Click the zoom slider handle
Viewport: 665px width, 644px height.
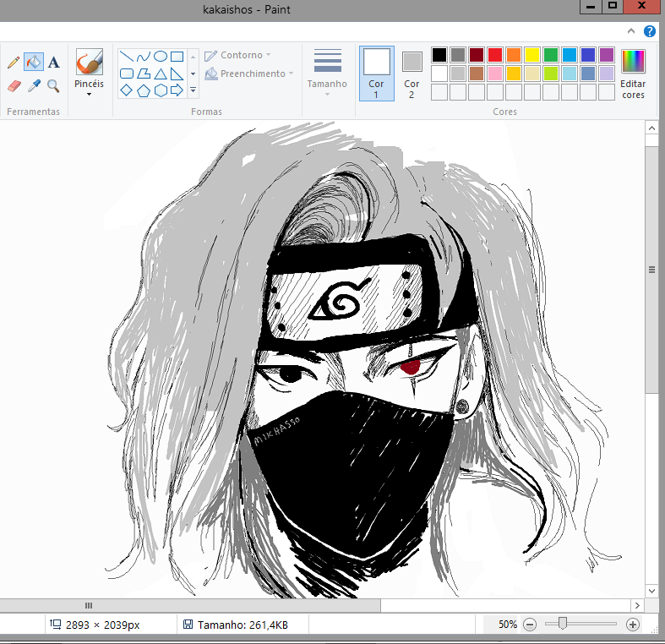(563, 623)
